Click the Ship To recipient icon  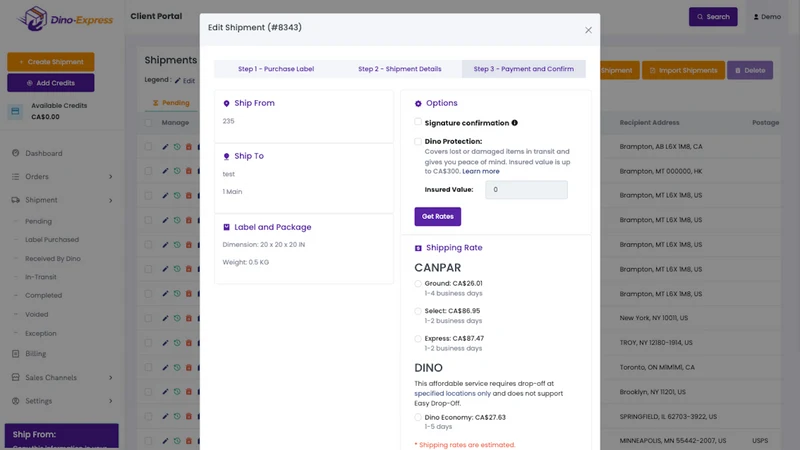[x=227, y=156]
